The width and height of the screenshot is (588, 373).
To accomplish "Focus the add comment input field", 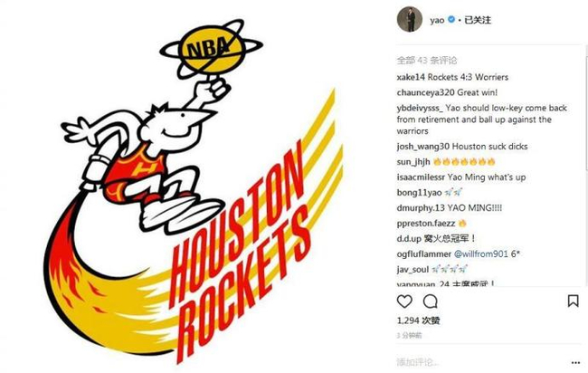I will (480, 362).
